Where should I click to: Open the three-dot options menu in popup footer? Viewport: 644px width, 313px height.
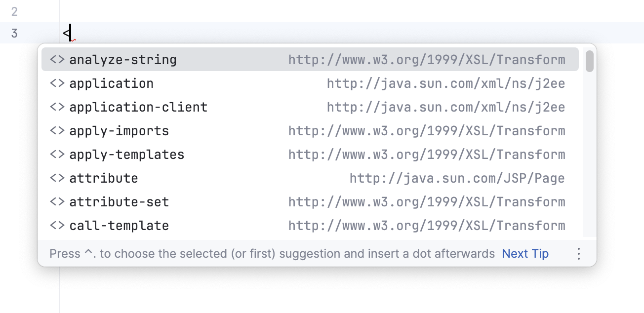[x=578, y=253]
